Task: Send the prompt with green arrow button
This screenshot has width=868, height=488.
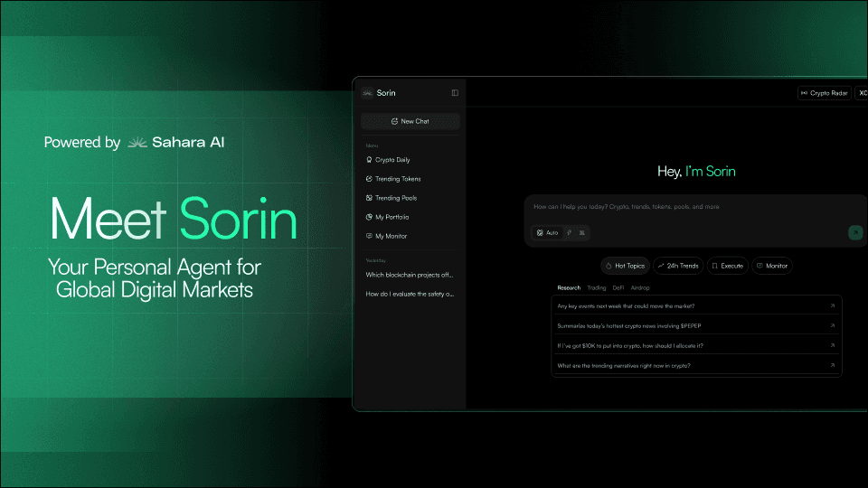Action: [855, 232]
